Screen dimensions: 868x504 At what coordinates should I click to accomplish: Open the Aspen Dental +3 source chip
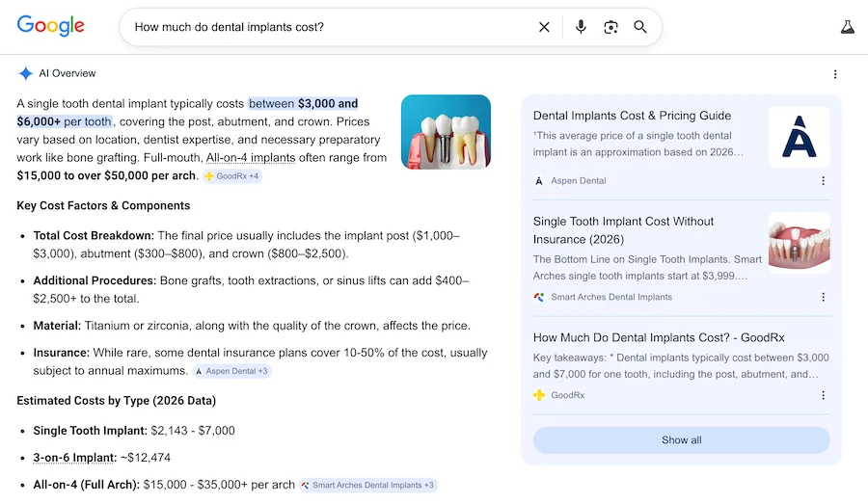pyautogui.click(x=231, y=371)
